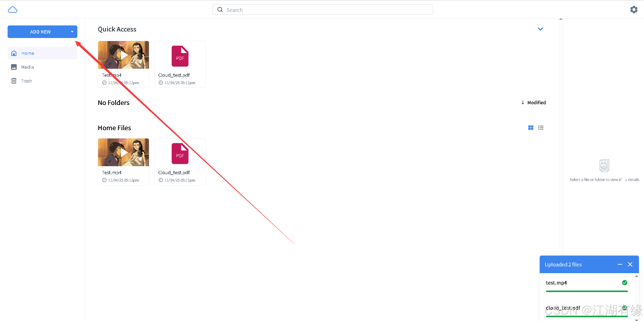
Task: Open the ADD NEW dropdown arrow
Action: pyautogui.click(x=72, y=32)
